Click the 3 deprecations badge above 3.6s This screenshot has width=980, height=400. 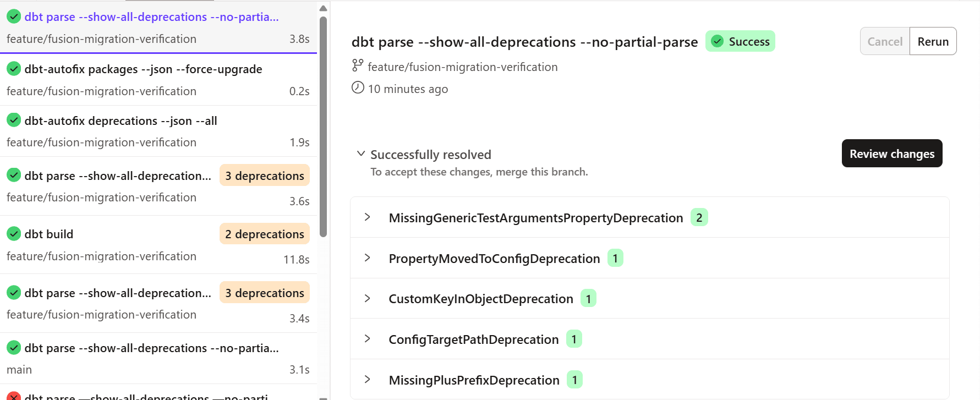[265, 176]
